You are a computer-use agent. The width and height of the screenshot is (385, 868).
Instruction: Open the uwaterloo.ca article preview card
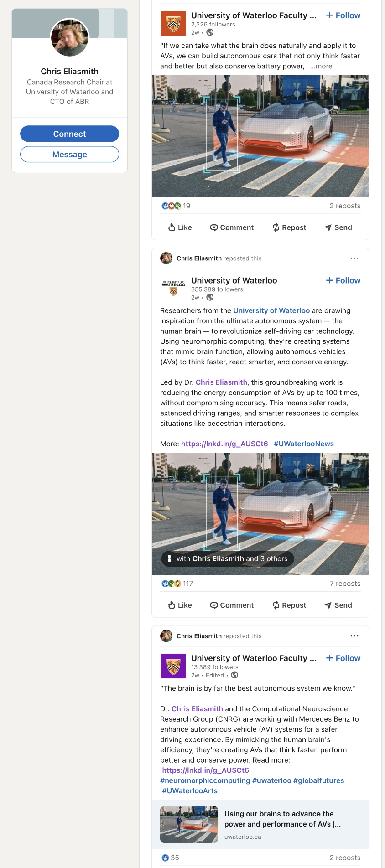(260, 824)
